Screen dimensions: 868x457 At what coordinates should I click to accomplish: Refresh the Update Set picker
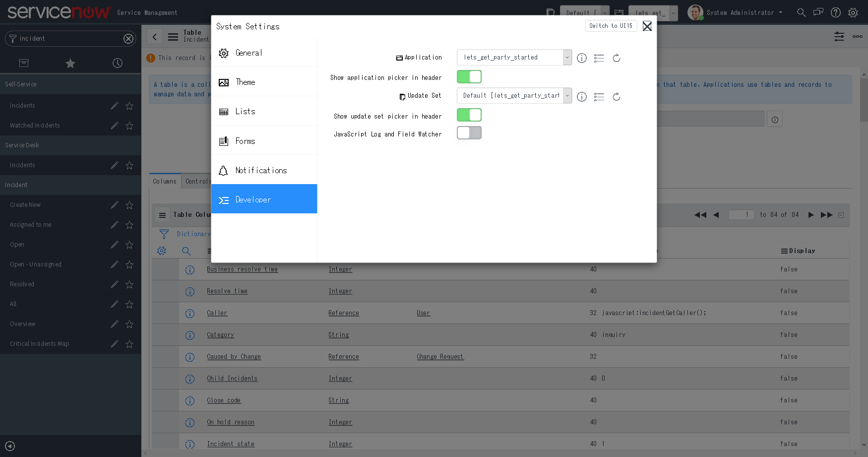(x=617, y=97)
